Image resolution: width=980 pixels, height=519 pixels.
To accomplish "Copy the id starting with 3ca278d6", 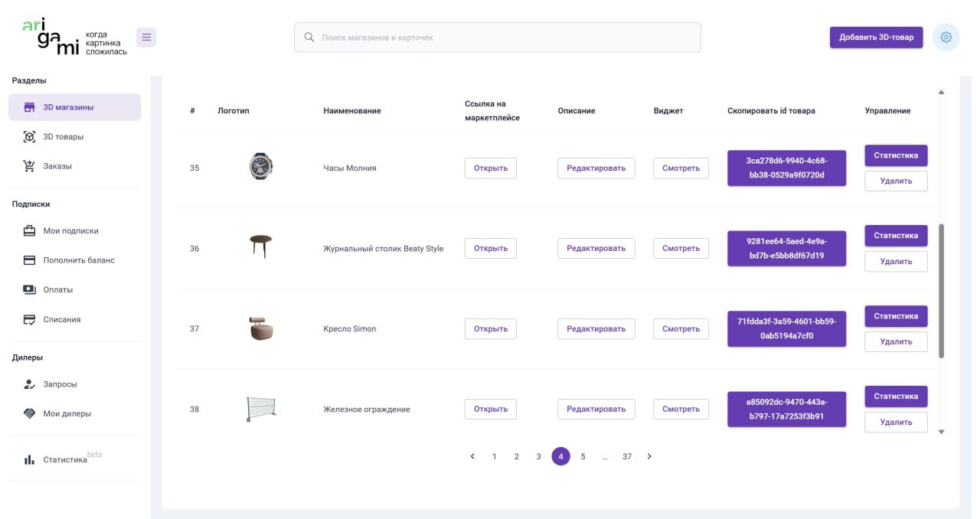I will (786, 168).
